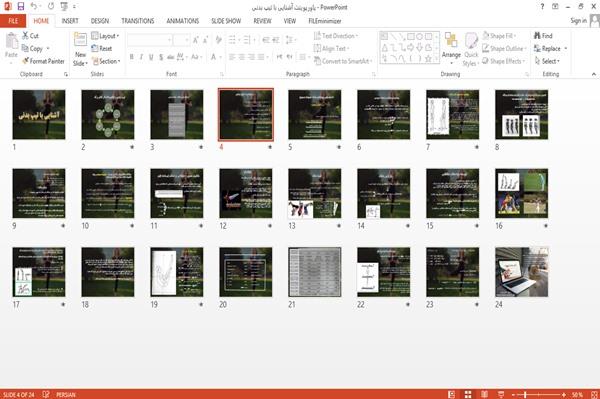The image size is (600, 399).
Task: Toggle Align Right paragraph button
Action: point(251,57)
